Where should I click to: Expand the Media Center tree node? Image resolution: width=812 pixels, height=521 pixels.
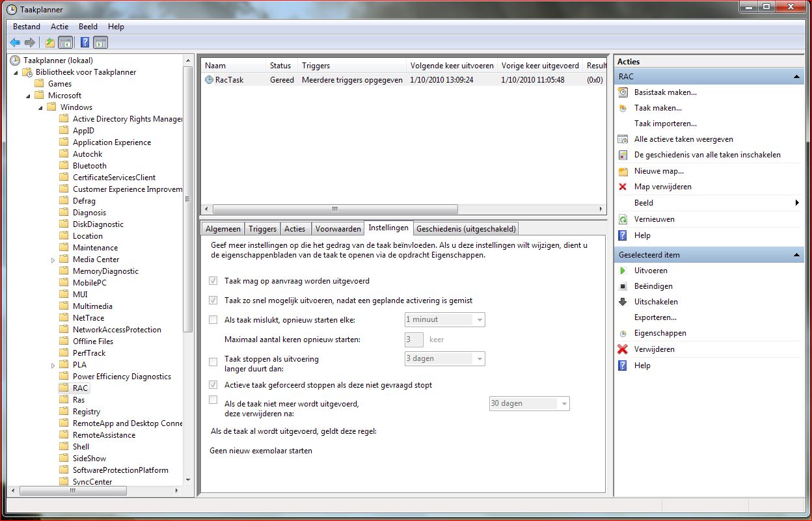(x=53, y=260)
